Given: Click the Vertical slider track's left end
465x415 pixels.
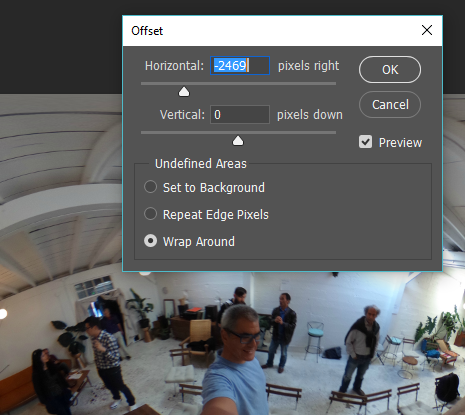Looking at the screenshot, I should pyautogui.click(x=144, y=133).
